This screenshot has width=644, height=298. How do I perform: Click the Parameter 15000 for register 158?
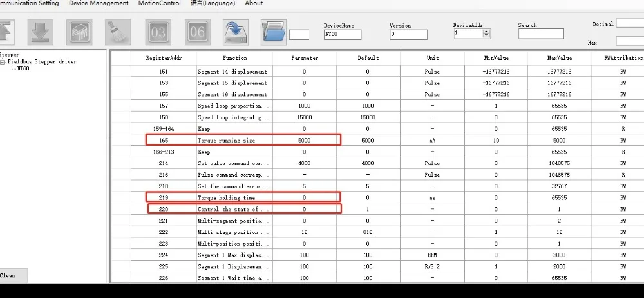pos(305,117)
